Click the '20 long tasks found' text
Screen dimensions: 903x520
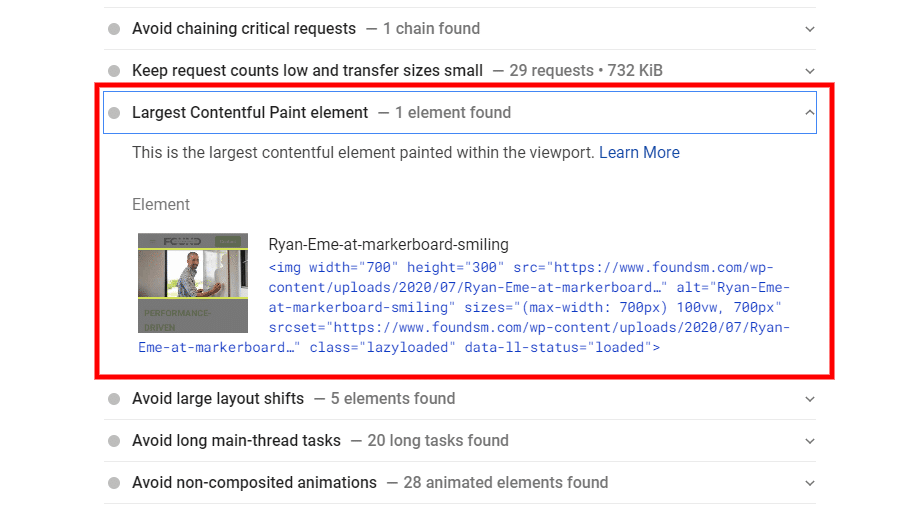point(438,441)
